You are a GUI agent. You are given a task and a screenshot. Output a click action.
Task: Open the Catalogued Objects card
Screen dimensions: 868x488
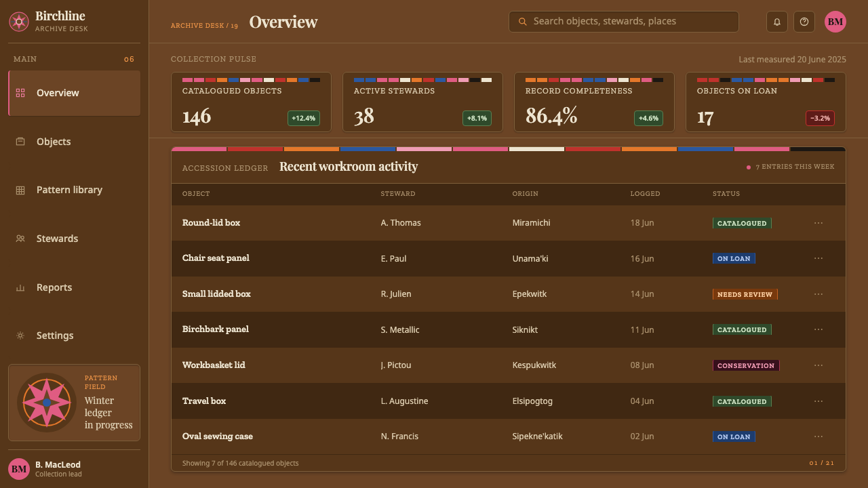point(251,102)
